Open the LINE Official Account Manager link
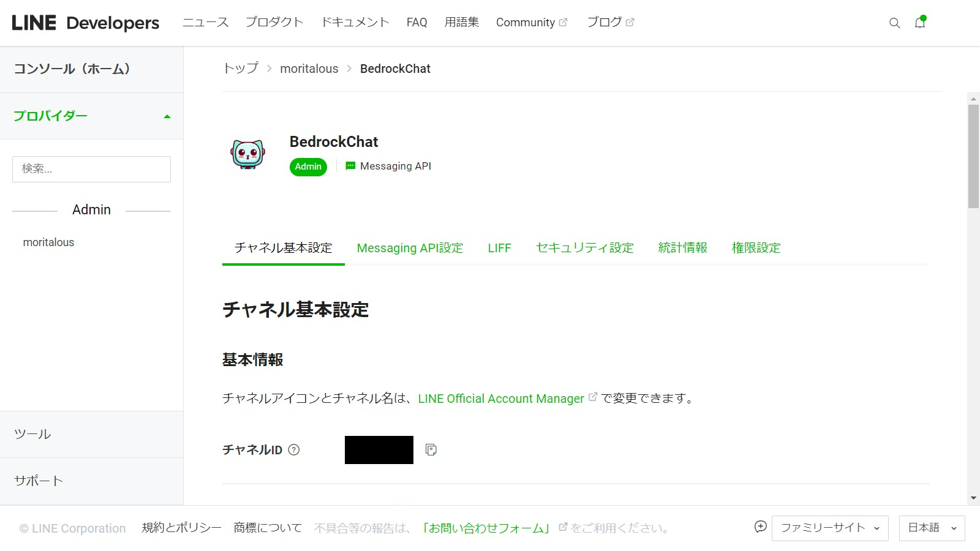This screenshot has height=551, width=980. click(501, 399)
